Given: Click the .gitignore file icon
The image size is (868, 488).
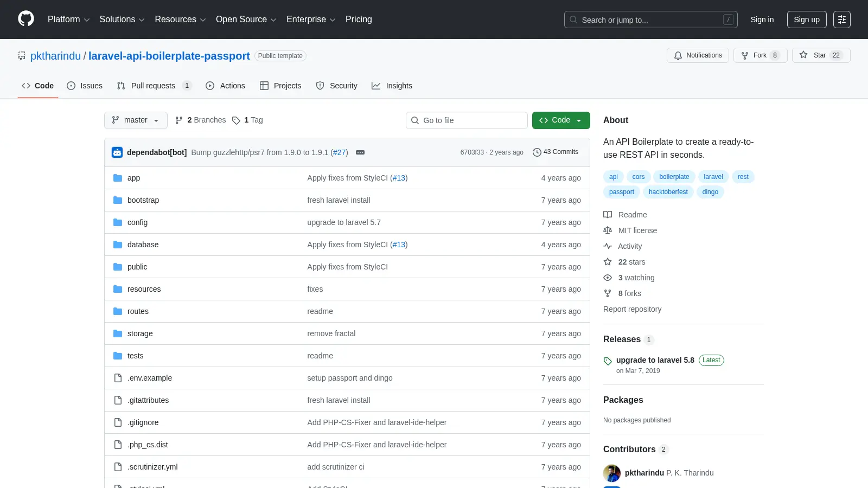Looking at the screenshot, I should click(x=118, y=422).
